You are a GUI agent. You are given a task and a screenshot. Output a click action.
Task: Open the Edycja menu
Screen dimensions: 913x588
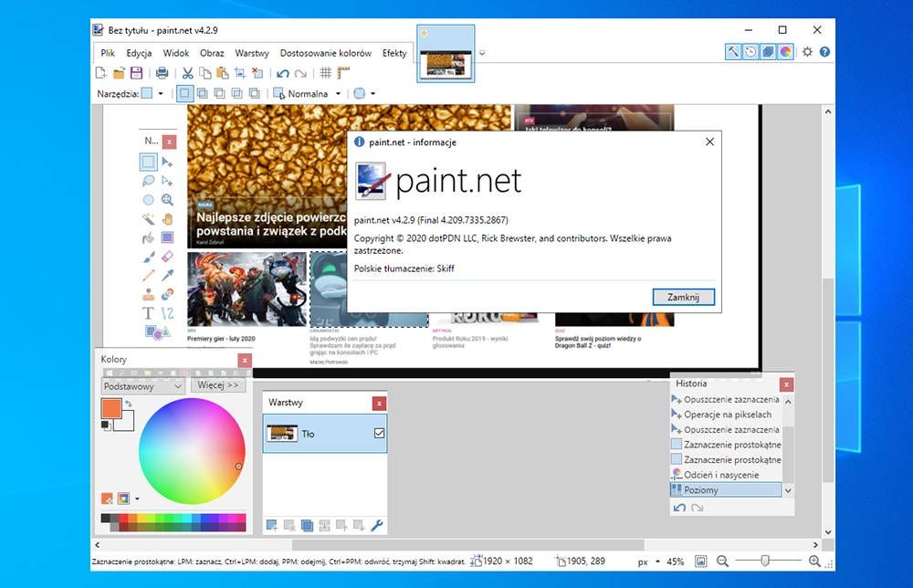[x=139, y=53]
